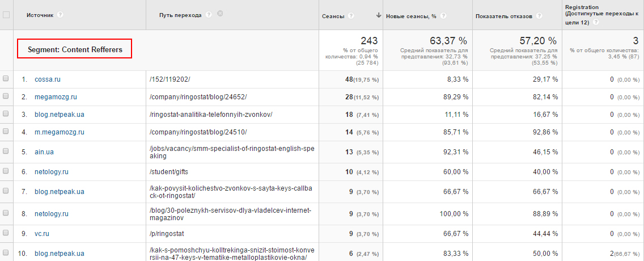Open help icon next to Источник
The height and width of the screenshot is (261, 644).
(x=60, y=15)
